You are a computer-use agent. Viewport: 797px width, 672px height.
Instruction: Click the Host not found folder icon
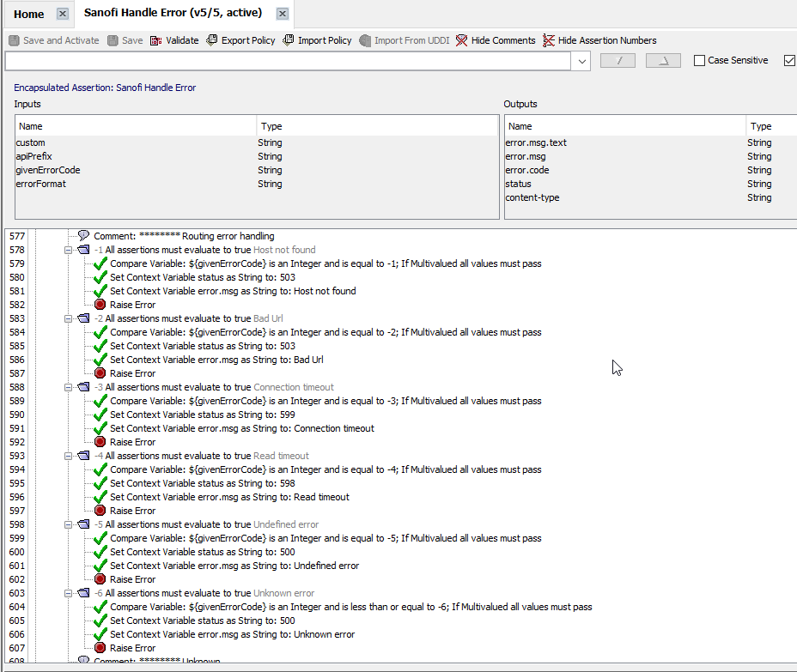(x=83, y=250)
